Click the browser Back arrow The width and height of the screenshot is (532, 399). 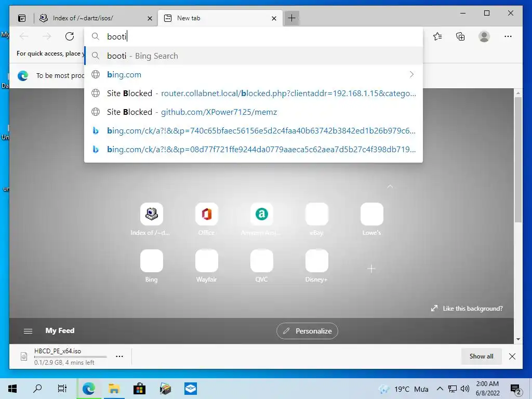pos(24,36)
